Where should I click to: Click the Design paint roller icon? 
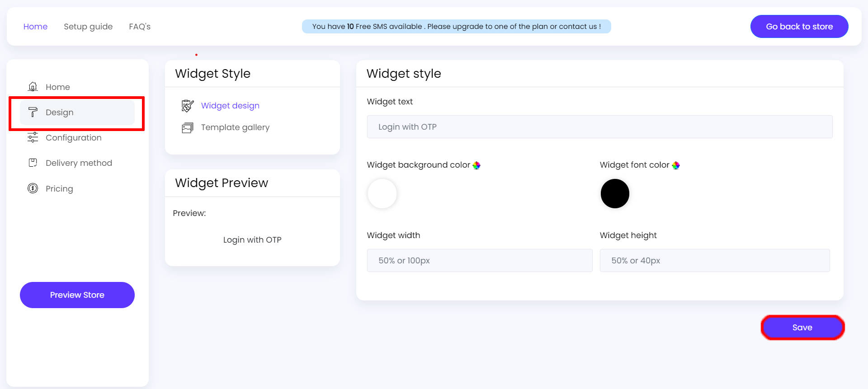(x=33, y=112)
